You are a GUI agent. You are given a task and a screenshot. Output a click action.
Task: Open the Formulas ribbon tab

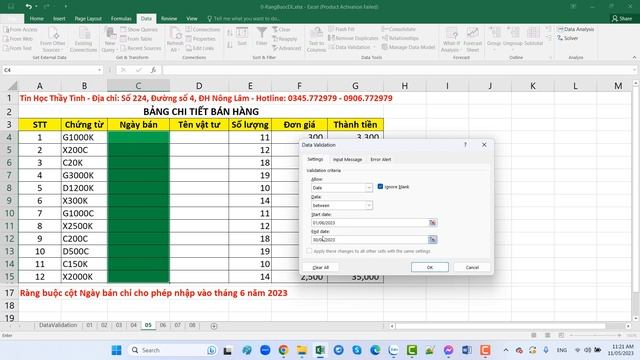pos(121,19)
